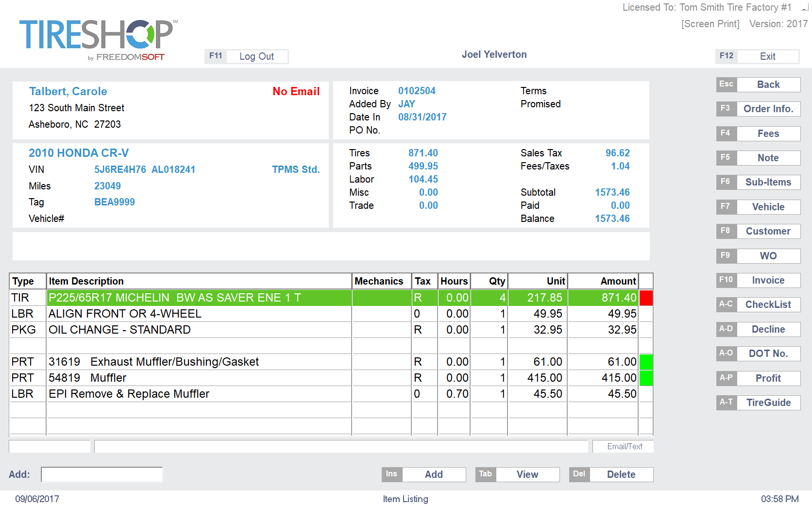Click the red status swatch on Michelin row
Screen dimensions: 812x506
click(646, 298)
